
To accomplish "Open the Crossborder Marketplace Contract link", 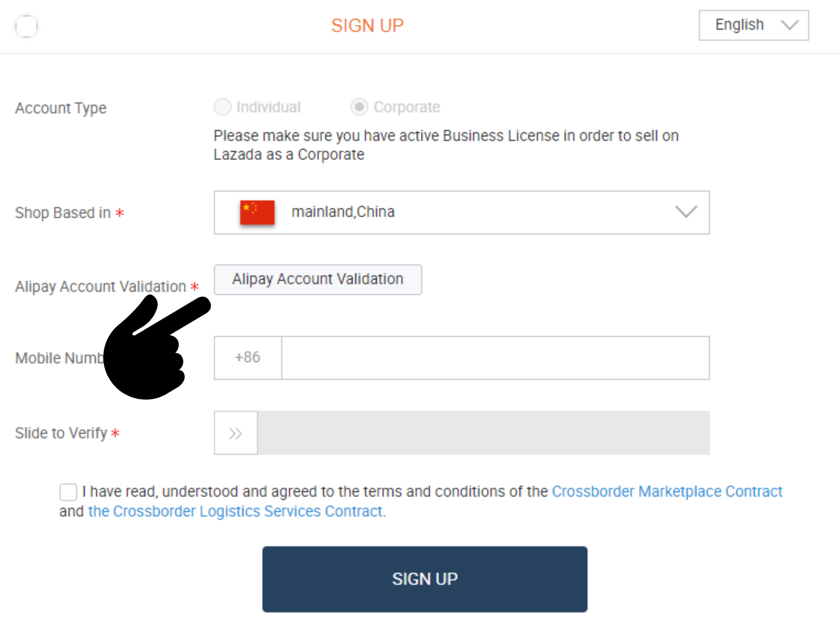I will click(668, 490).
